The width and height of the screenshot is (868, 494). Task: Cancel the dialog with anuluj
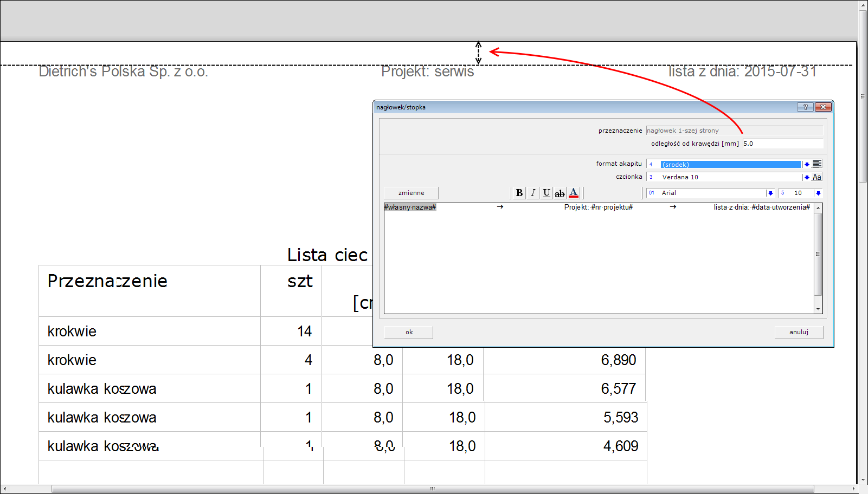[x=799, y=332]
